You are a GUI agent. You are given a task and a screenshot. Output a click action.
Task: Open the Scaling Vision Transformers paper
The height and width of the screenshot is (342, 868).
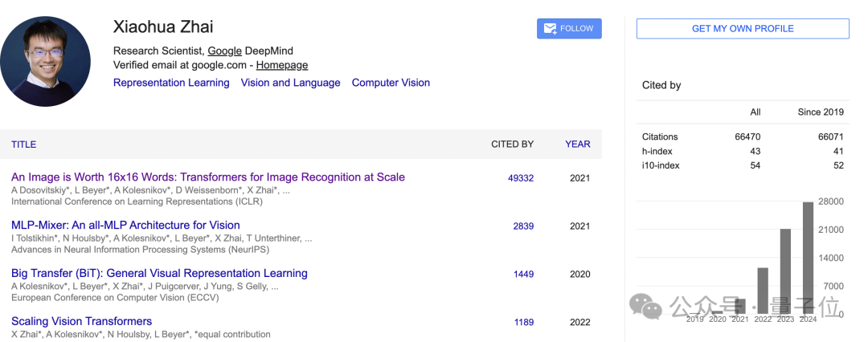point(81,321)
